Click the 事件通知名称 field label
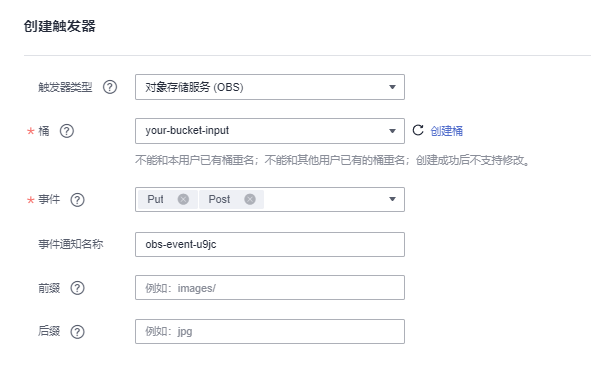The image size is (591, 382). point(70,244)
